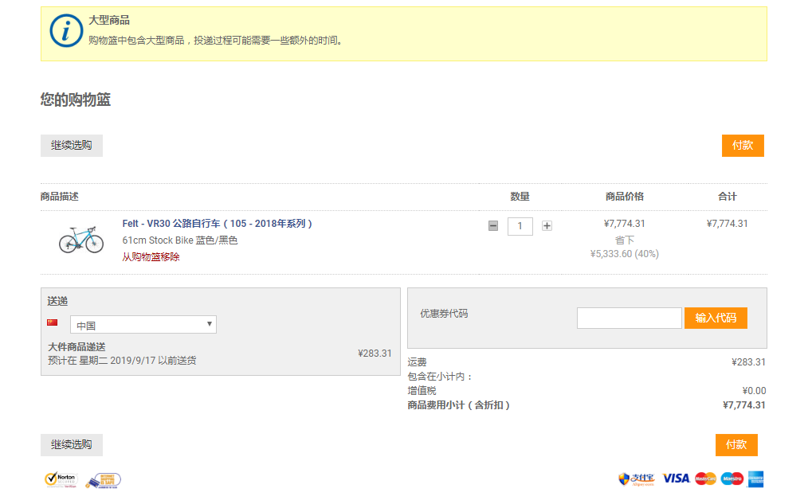
Task: Click the top 付款 checkout button
Action: click(x=743, y=146)
